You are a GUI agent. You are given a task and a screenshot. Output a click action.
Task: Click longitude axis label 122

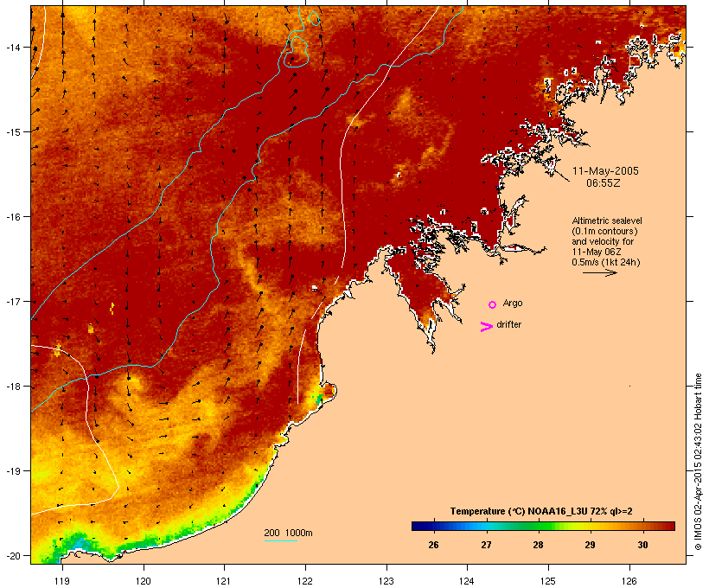pos(305,581)
